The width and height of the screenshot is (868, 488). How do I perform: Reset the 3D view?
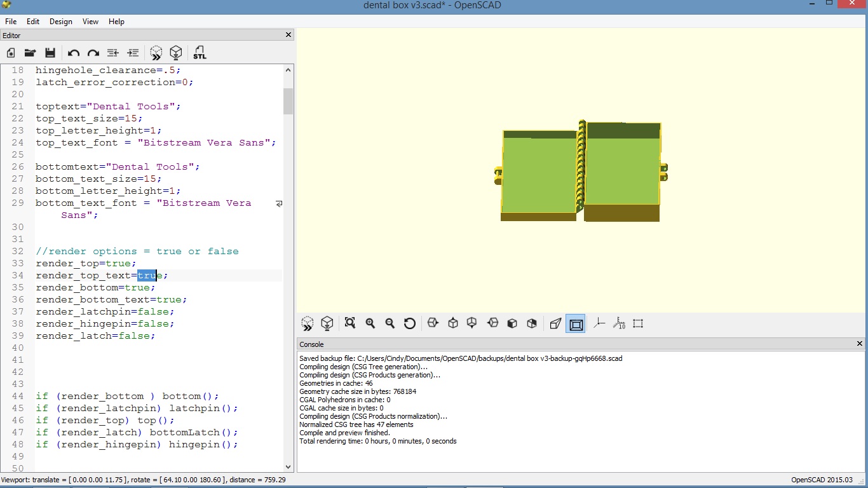(410, 323)
